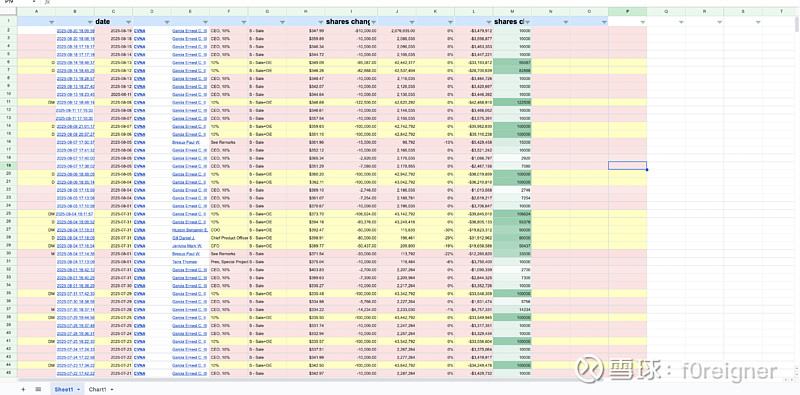This screenshot has height=395, width=800.
Task: Open the filter icon in column P header
Action: point(642,22)
